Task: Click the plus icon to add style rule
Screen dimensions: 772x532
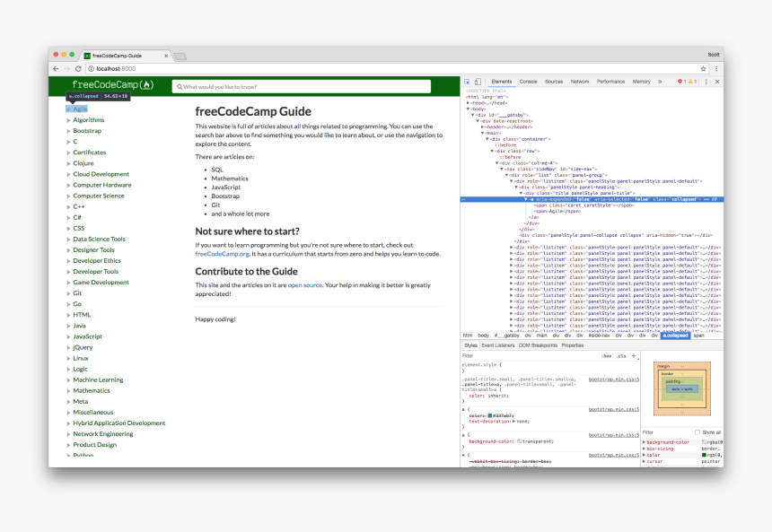Action: click(634, 356)
